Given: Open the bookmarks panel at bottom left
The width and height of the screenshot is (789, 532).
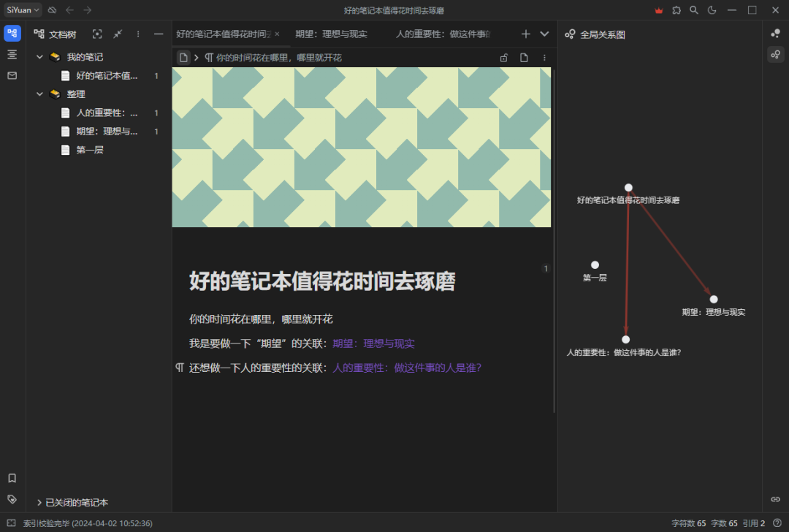Looking at the screenshot, I should 12,478.
